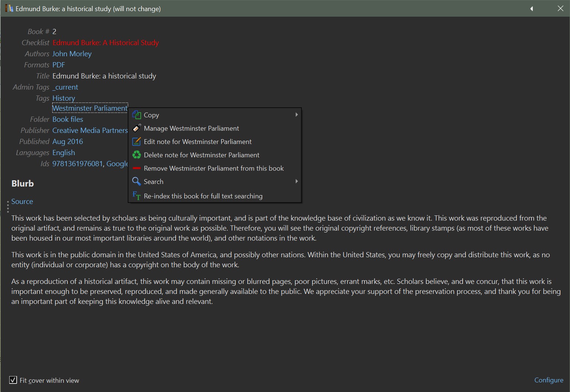
Task: Click the green Delete note recycle icon
Action: [137, 155]
